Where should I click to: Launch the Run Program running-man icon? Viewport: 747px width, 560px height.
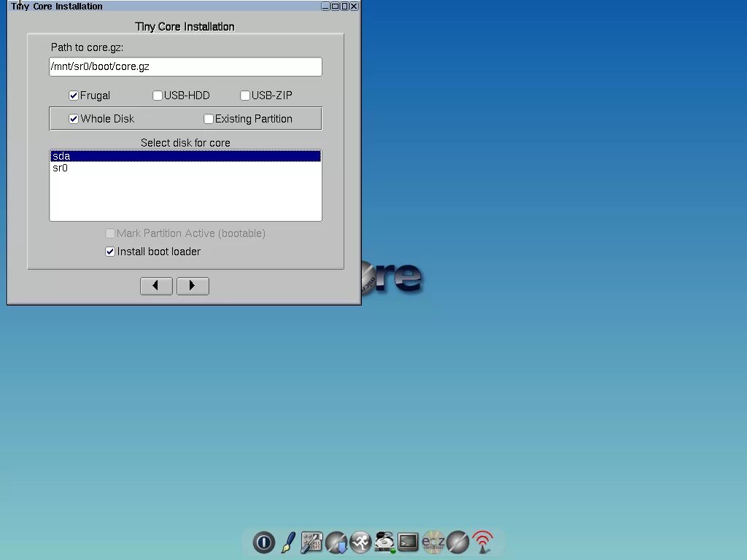tap(360, 542)
